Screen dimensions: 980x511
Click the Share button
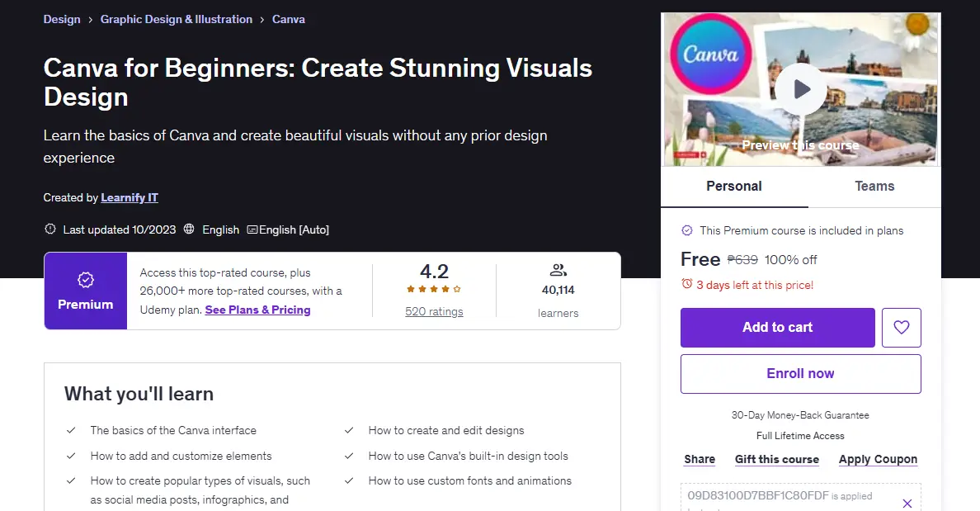tap(700, 459)
